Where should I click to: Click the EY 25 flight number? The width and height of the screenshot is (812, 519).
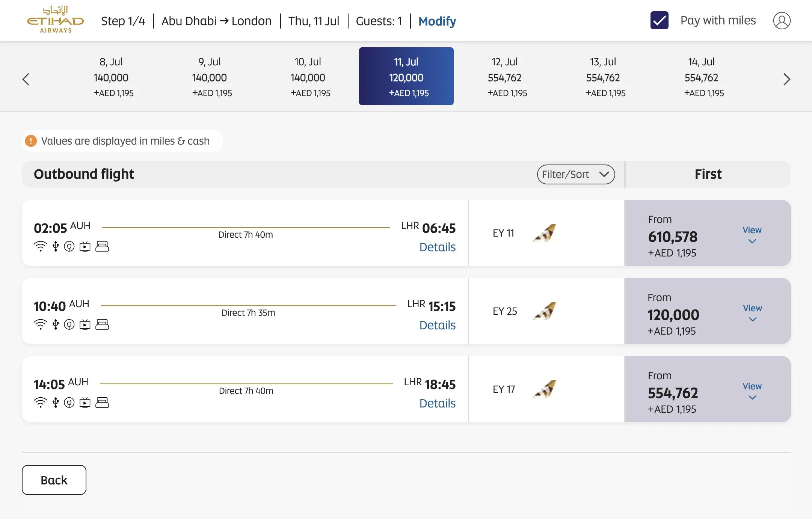[505, 311]
